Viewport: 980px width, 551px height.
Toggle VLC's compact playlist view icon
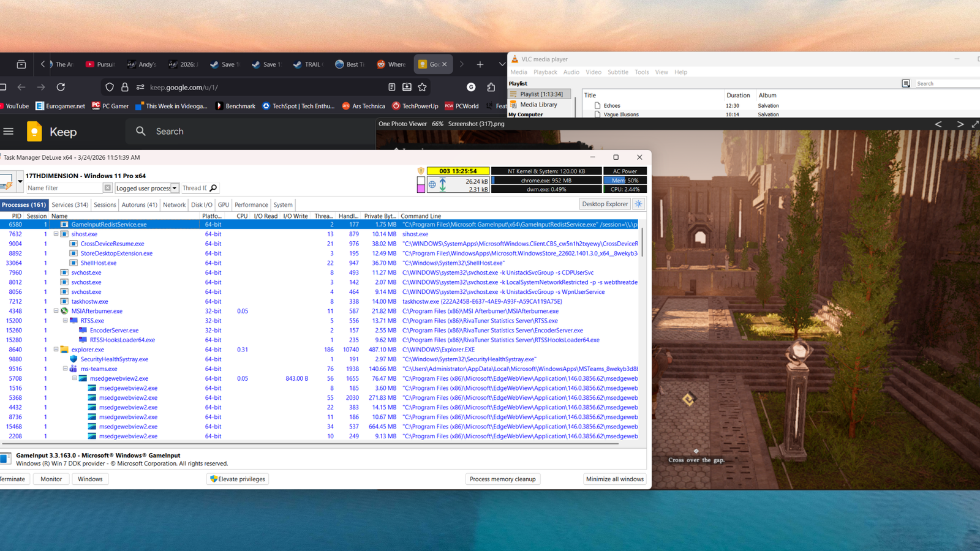pyautogui.click(x=906, y=83)
